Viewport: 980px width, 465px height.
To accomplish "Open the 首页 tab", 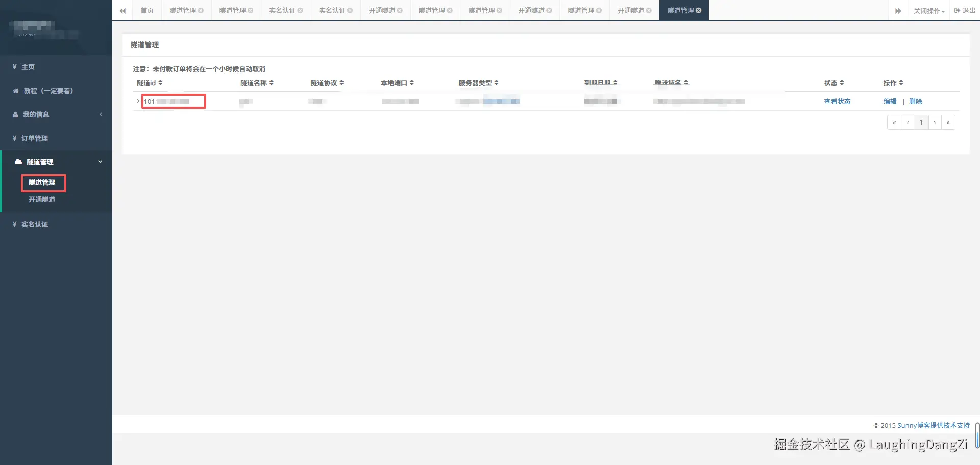I will pyautogui.click(x=147, y=10).
